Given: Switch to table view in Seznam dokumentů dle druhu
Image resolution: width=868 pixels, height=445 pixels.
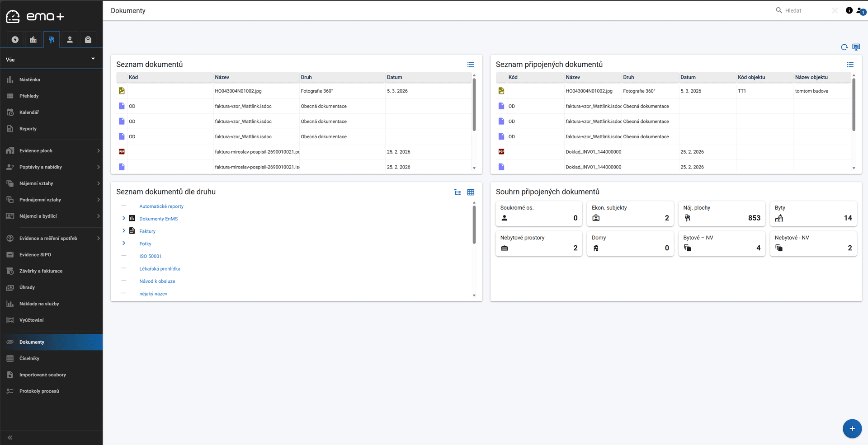Looking at the screenshot, I should pyautogui.click(x=471, y=192).
